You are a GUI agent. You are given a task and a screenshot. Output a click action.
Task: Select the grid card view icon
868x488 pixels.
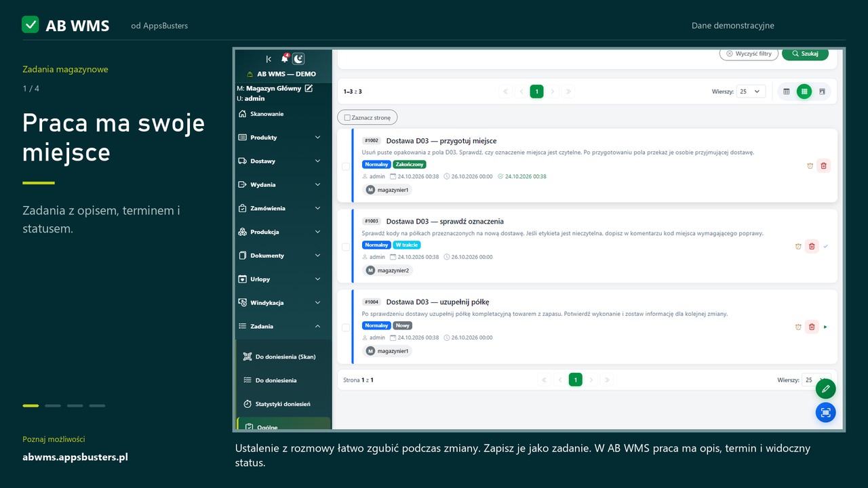(804, 91)
